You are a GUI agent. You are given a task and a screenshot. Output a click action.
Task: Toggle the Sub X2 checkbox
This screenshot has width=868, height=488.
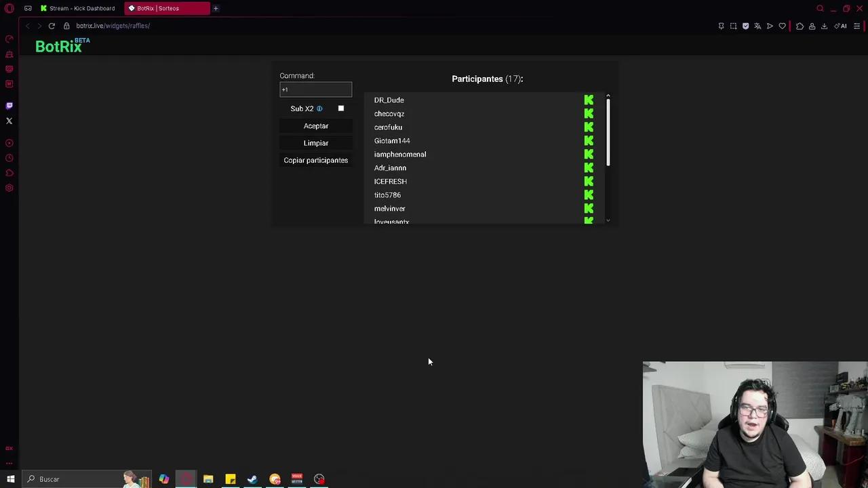(341, 108)
